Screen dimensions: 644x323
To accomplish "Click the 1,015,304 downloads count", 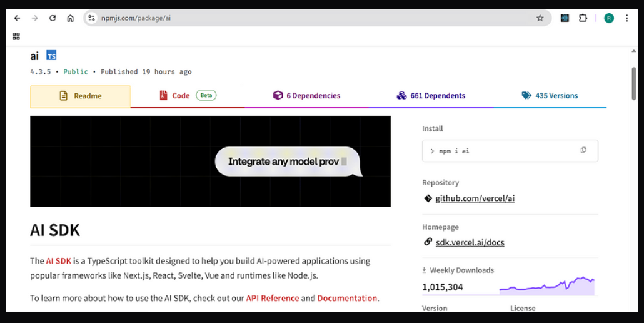I will [x=442, y=287].
